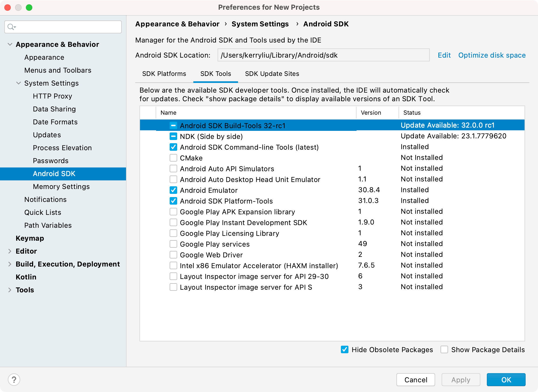538x392 pixels.
Task: Expand the Tools section
Action: 10,290
